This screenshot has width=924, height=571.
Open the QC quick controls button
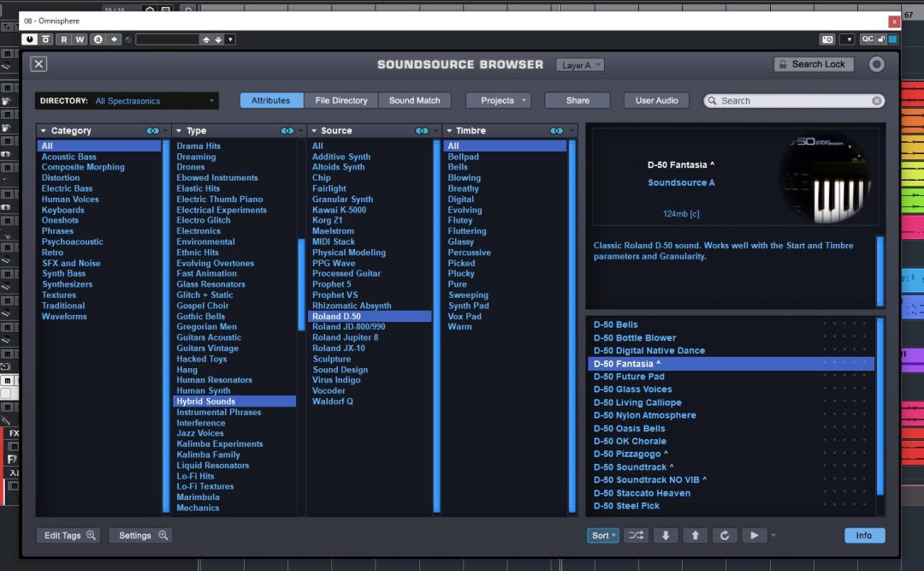coord(868,39)
